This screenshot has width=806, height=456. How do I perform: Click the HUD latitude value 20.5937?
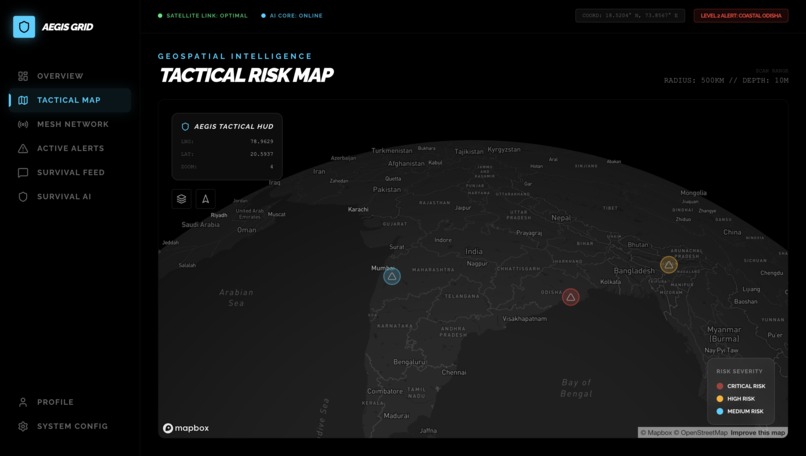click(262, 154)
